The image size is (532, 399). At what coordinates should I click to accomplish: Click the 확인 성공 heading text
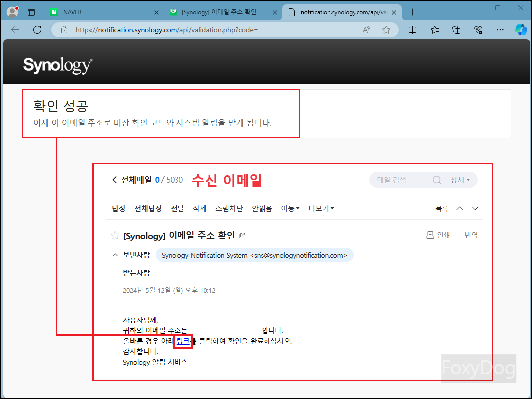pos(61,106)
